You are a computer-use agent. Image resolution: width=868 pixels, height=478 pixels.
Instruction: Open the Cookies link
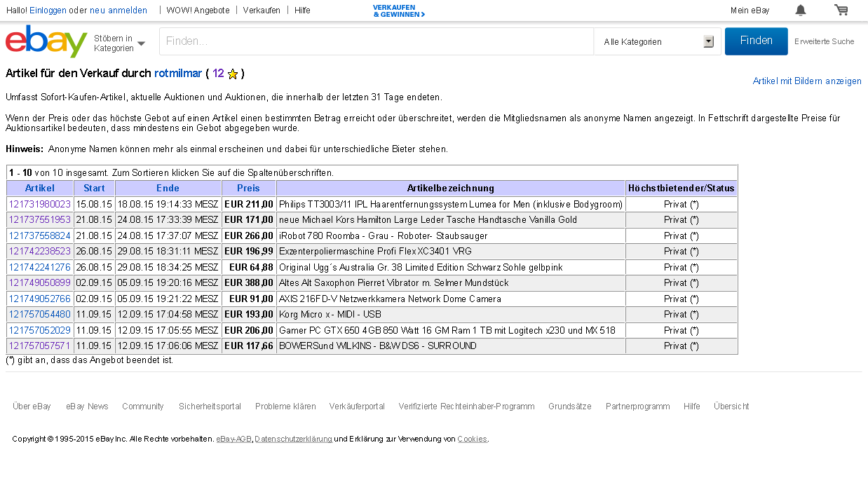pyautogui.click(x=473, y=439)
